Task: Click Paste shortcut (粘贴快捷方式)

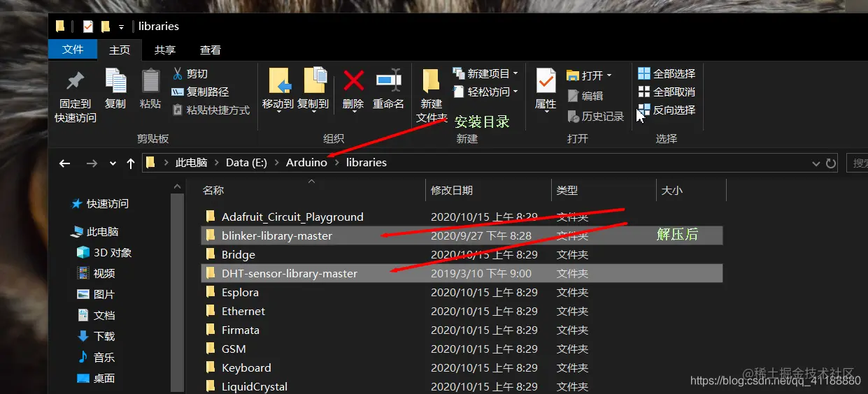Action: pyautogui.click(x=211, y=110)
